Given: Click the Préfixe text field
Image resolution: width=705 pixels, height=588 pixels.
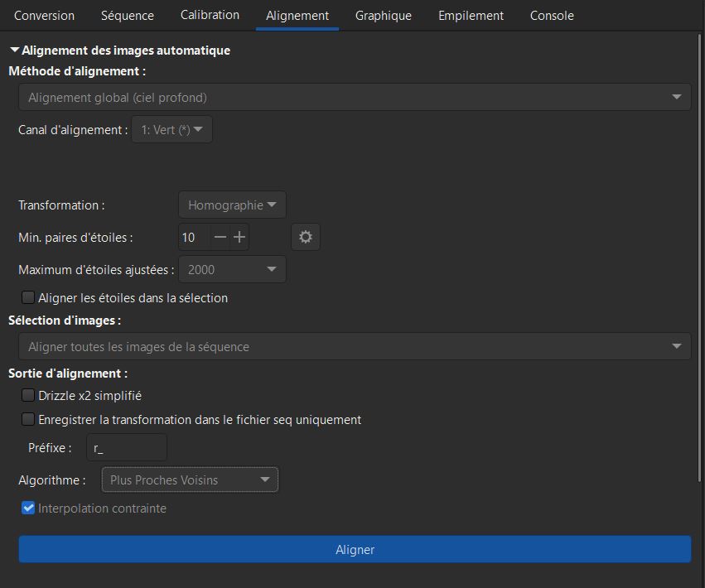Looking at the screenshot, I should 127,447.
